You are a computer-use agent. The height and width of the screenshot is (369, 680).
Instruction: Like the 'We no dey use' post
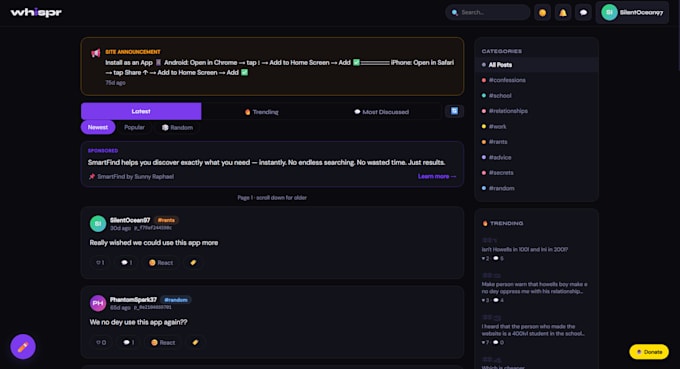[101, 343]
